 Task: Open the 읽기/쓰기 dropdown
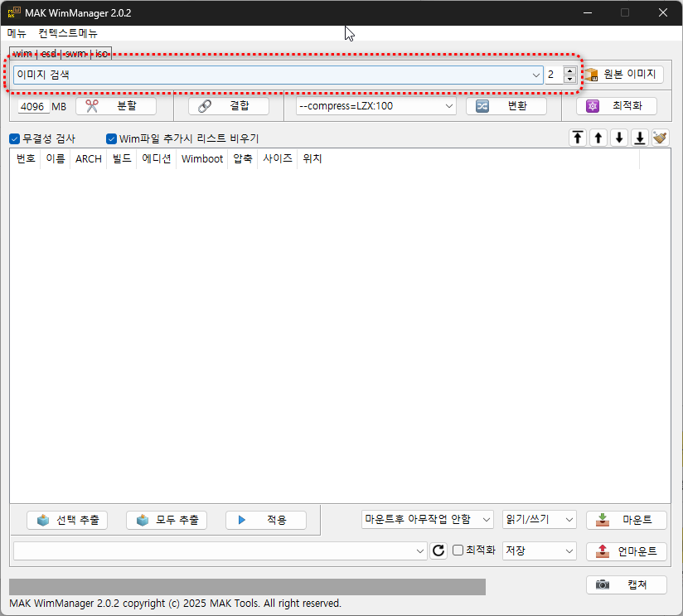569,520
